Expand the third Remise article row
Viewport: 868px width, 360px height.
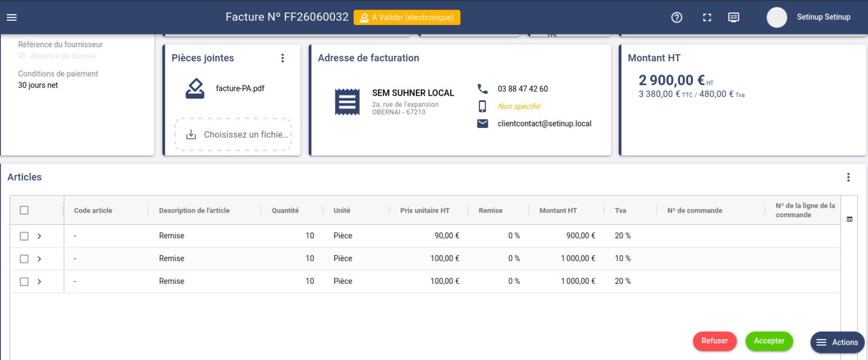coord(39,282)
